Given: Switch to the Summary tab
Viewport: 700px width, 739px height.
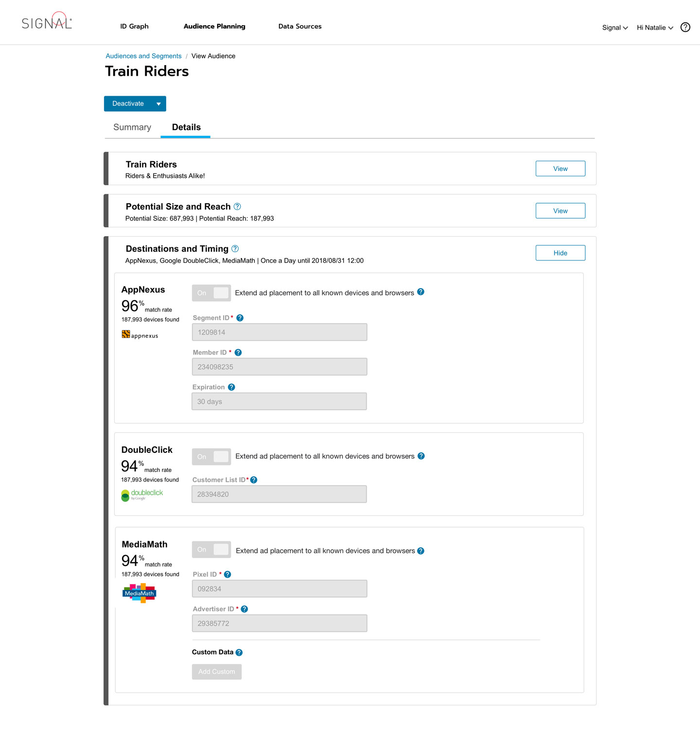Looking at the screenshot, I should (x=132, y=127).
